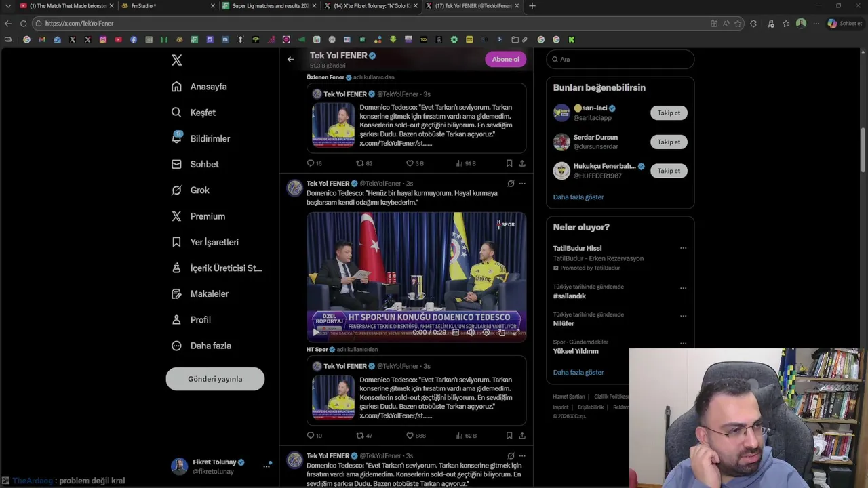The image size is (868, 488).
Task: Open Premium from the sidebar
Action: click(198, 216)
